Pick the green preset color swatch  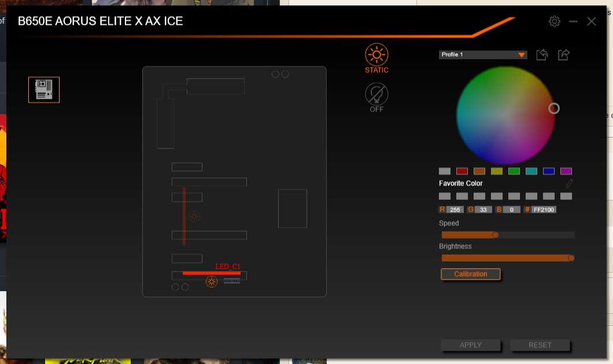[514, 171]
